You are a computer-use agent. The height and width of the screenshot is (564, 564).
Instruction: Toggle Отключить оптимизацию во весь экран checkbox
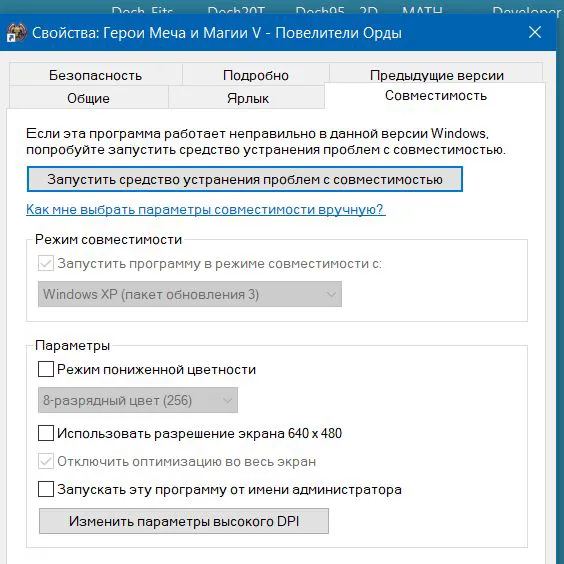pyautogui.click(x=46, y=461)
